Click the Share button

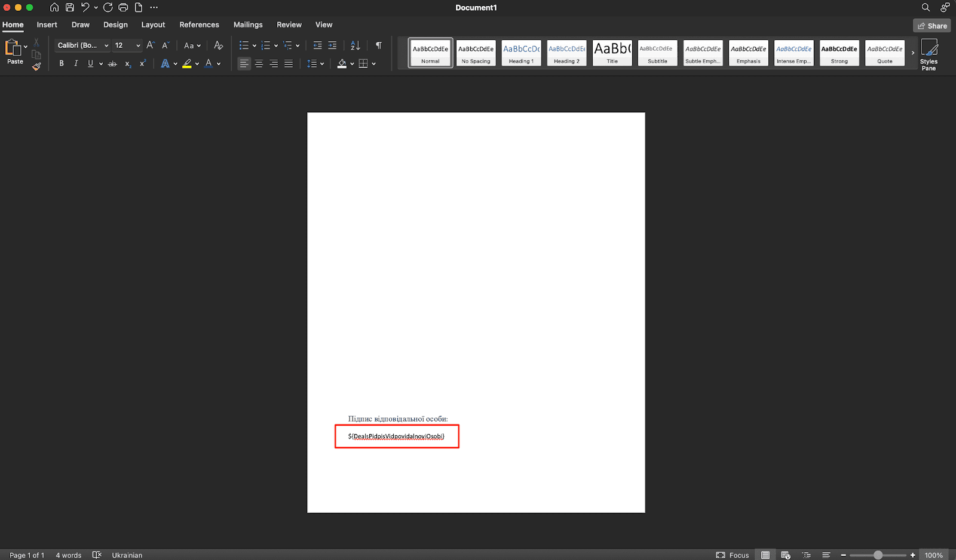(932, 26)
